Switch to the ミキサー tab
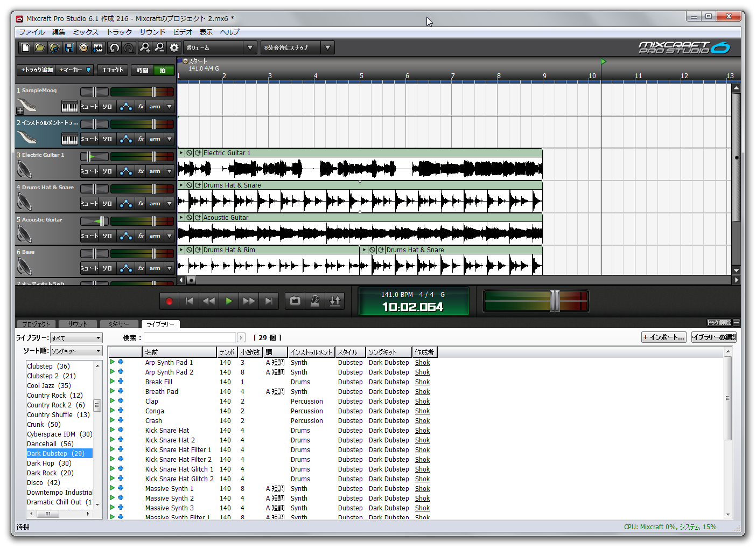 (119, 324)
